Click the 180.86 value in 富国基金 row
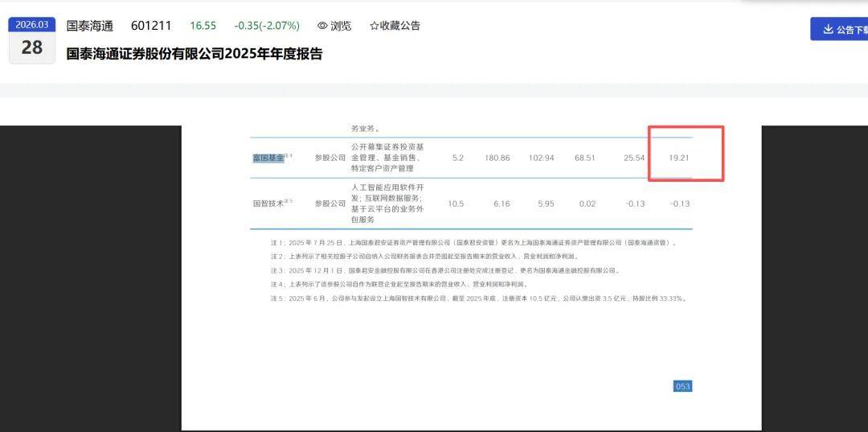868x432 pixels. [497, 158]
